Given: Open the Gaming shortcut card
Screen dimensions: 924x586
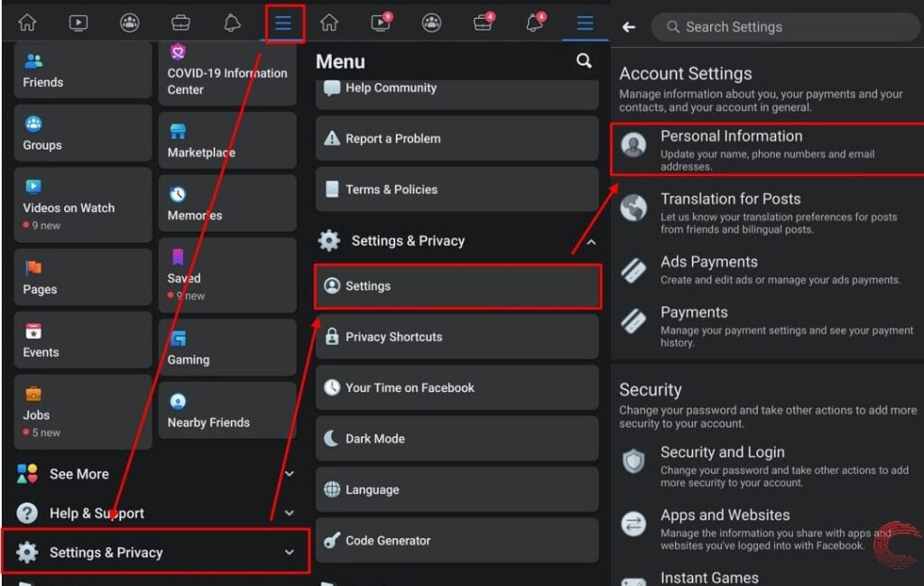Looking at the screenshot, I should (227, 348).
